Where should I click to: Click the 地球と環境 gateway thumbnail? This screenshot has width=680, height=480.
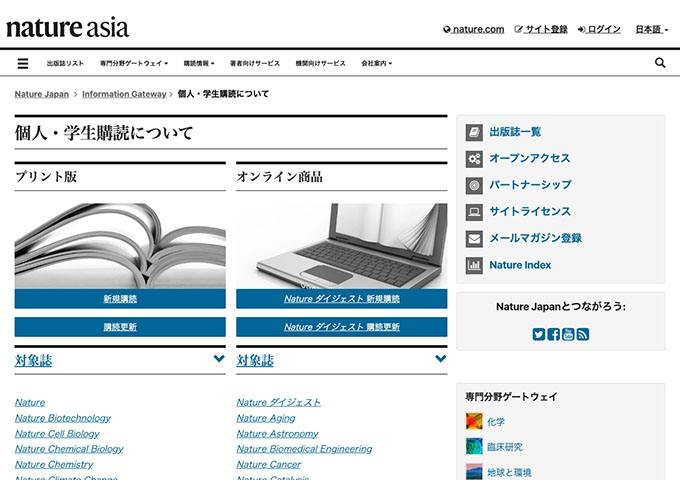[x=474, y=472]
